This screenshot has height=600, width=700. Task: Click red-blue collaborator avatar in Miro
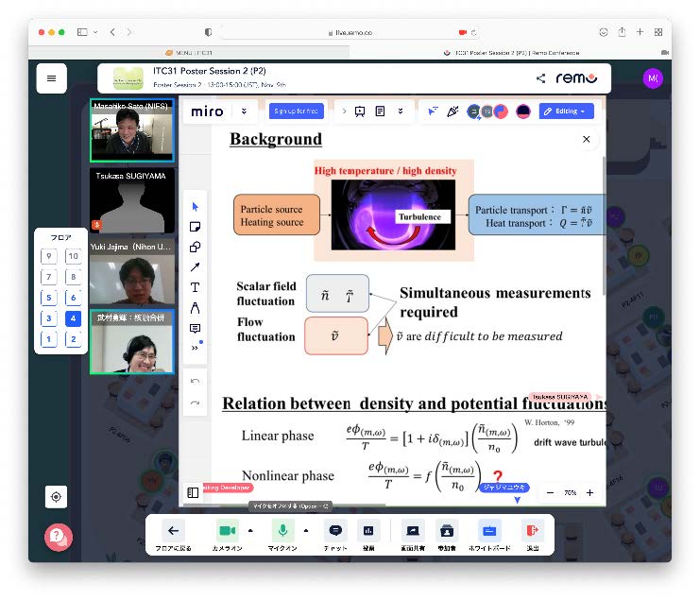point(501,111)
